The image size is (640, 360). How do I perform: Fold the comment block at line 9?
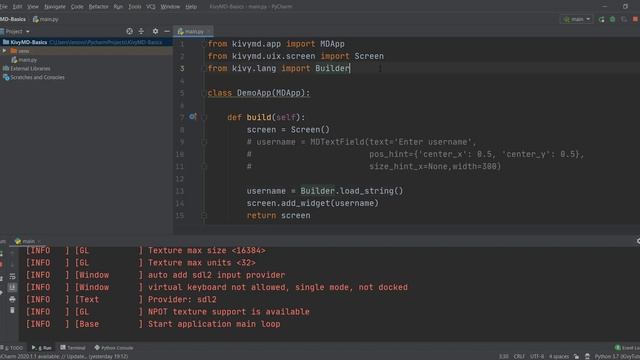pos(204,142)
